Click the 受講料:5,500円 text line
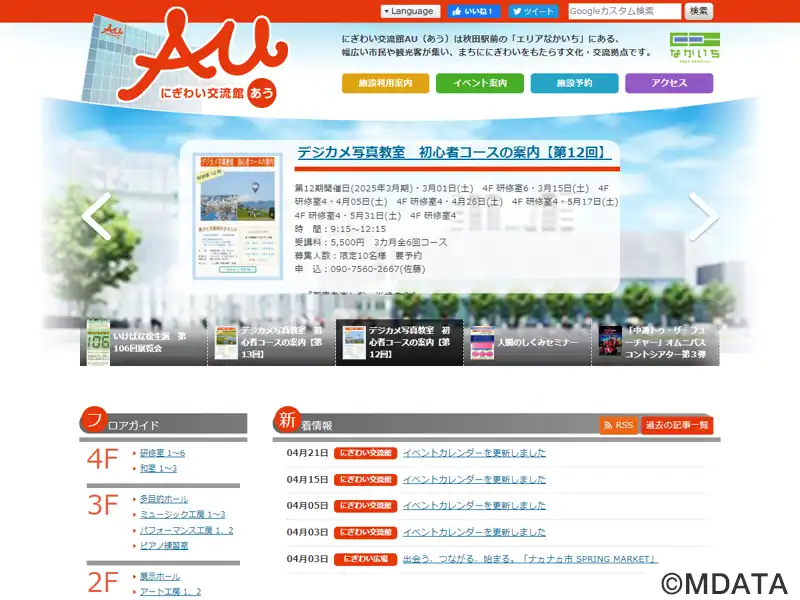Viewport: 800px width, 600px height. click(370, 242)
